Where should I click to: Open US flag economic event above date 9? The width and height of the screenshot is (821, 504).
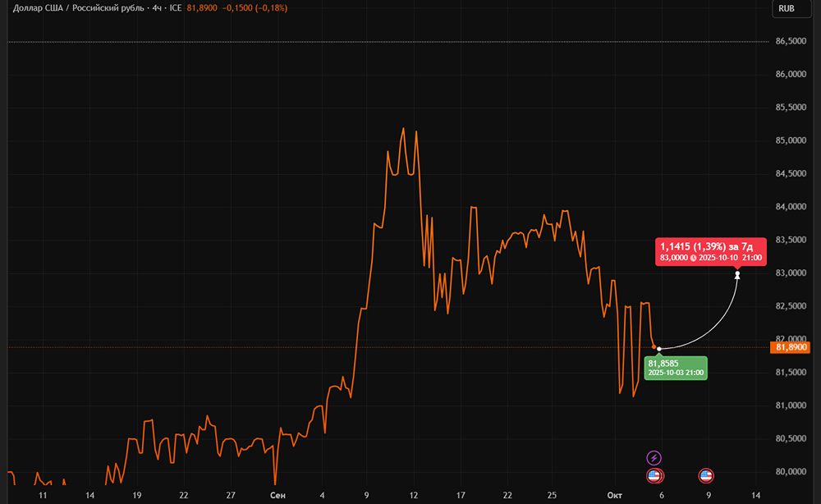(x=706, y=476)
